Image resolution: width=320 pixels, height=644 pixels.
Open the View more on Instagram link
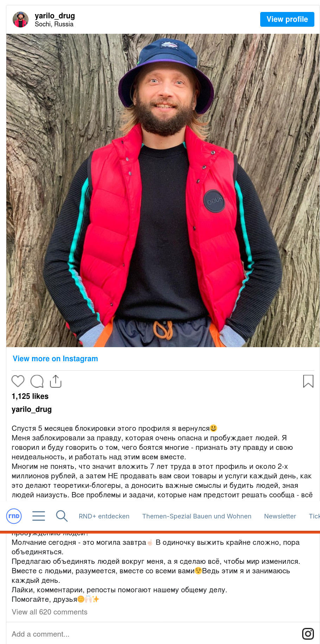tap(55, 359)
